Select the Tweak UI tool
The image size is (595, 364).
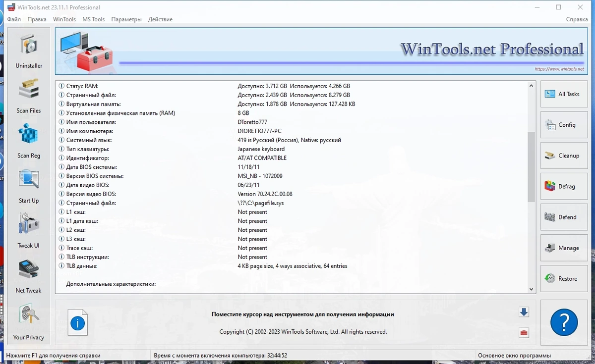coord(29,231)
